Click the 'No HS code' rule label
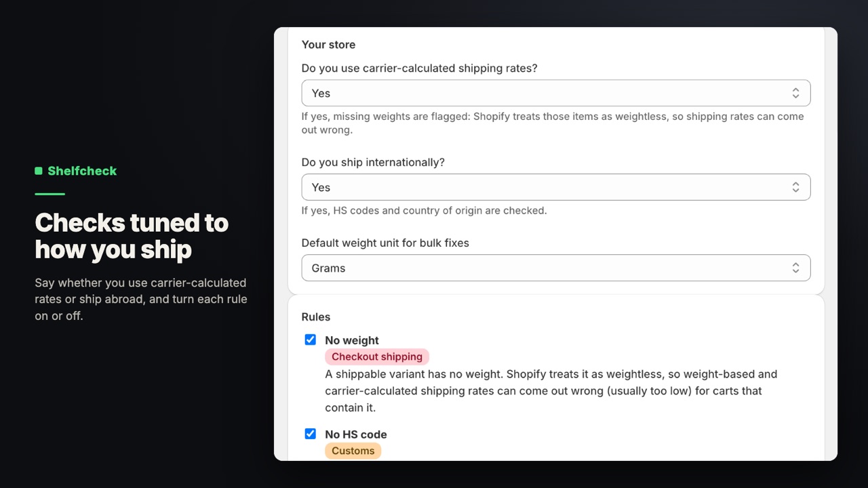Viewport: 868px width, 488px height. [356, 434]
